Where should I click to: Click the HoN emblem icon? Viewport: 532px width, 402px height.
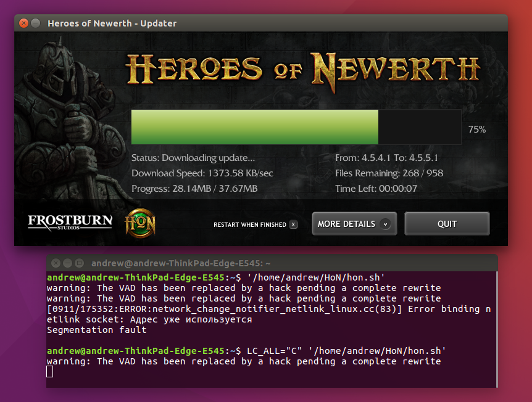pos(140,223)
